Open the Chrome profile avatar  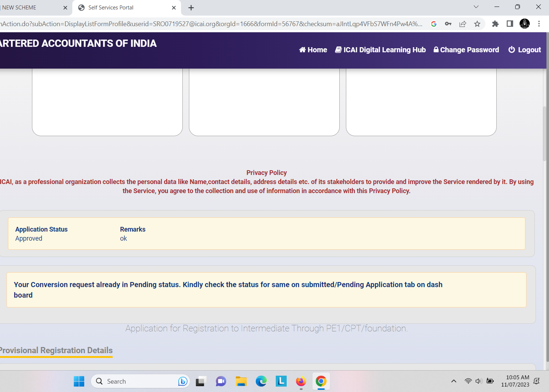tap(524, 24)
